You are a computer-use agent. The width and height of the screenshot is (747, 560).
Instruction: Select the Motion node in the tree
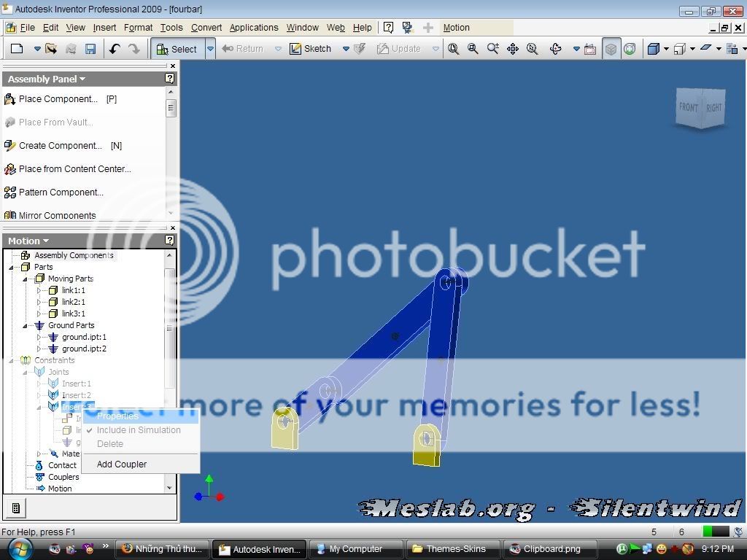(60, 489)
